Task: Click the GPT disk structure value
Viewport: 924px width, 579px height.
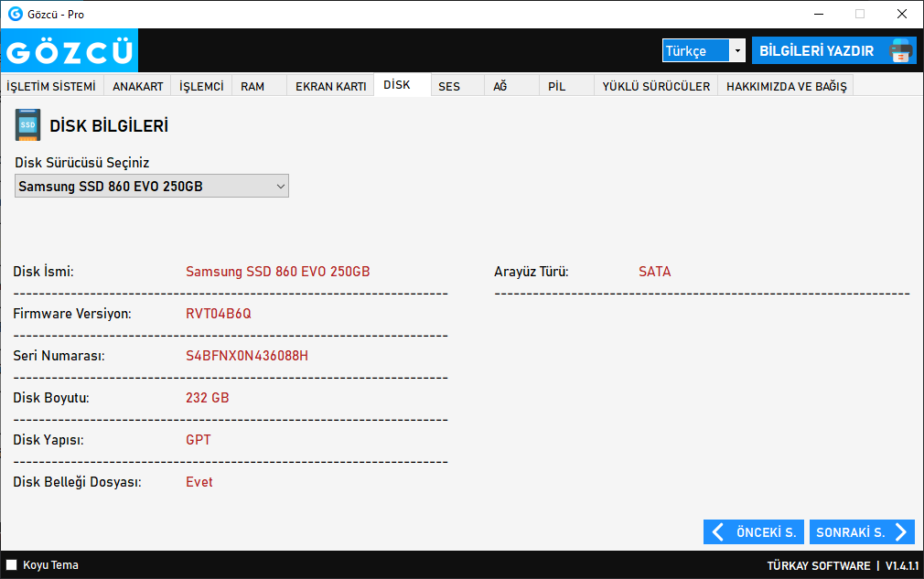Action: (198, 440)
